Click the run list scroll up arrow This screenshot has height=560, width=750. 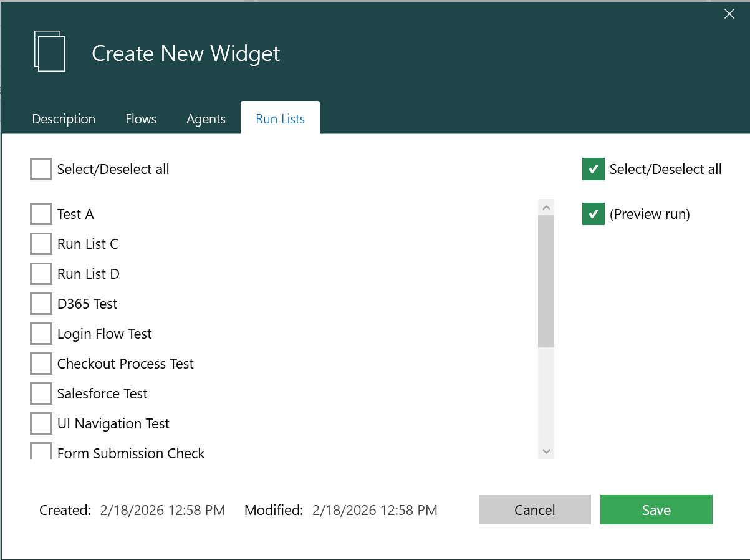click(x=546, y=207)
